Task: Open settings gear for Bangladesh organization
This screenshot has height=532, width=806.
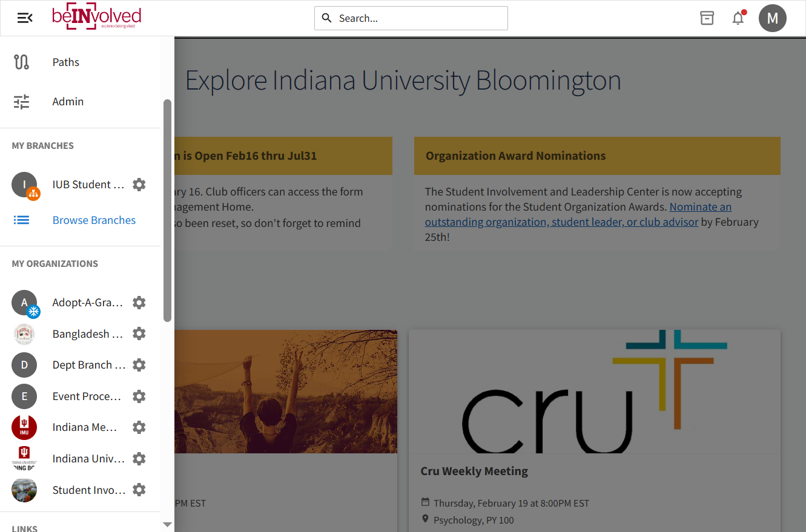Action: 139,333
